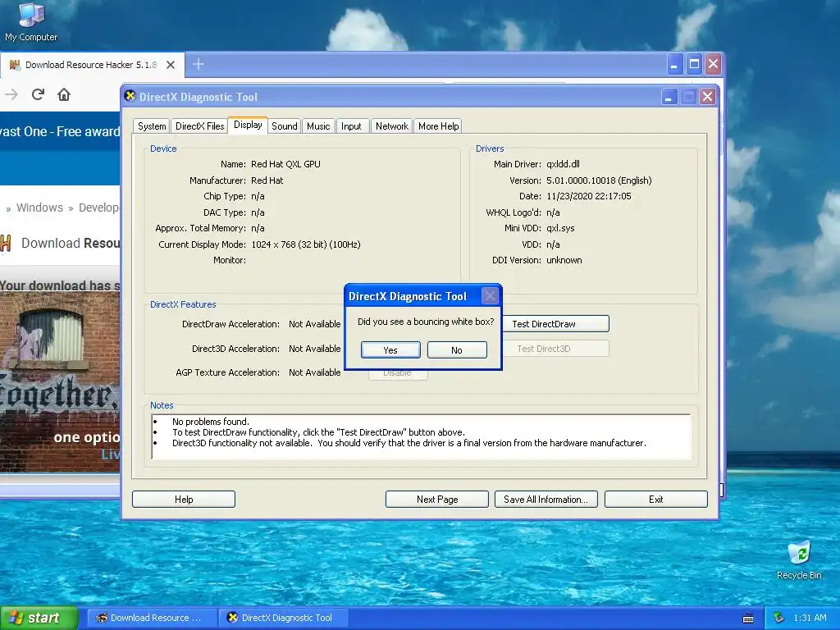Click Save All Information button
840x630 pixels.
(546, 500)
